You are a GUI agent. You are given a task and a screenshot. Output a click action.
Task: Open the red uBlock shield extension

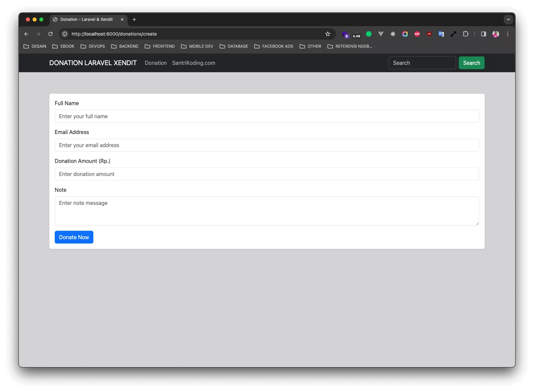[x=429, y=34]
